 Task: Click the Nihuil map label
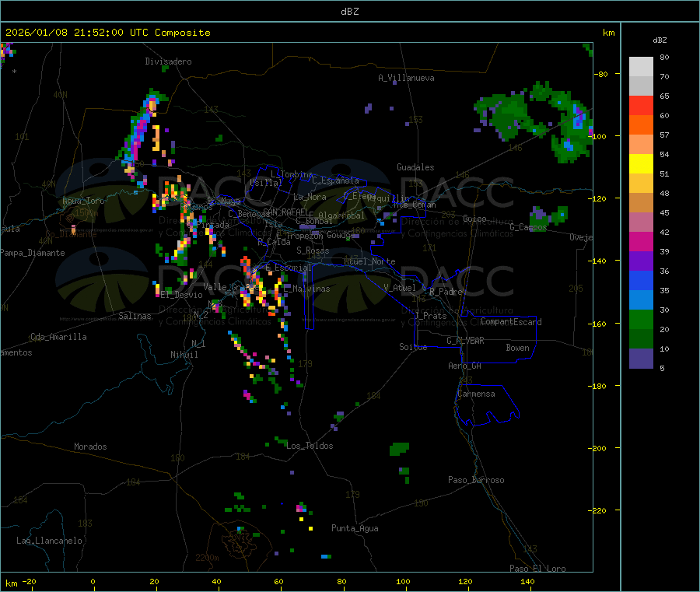click(x=184, y=355)
